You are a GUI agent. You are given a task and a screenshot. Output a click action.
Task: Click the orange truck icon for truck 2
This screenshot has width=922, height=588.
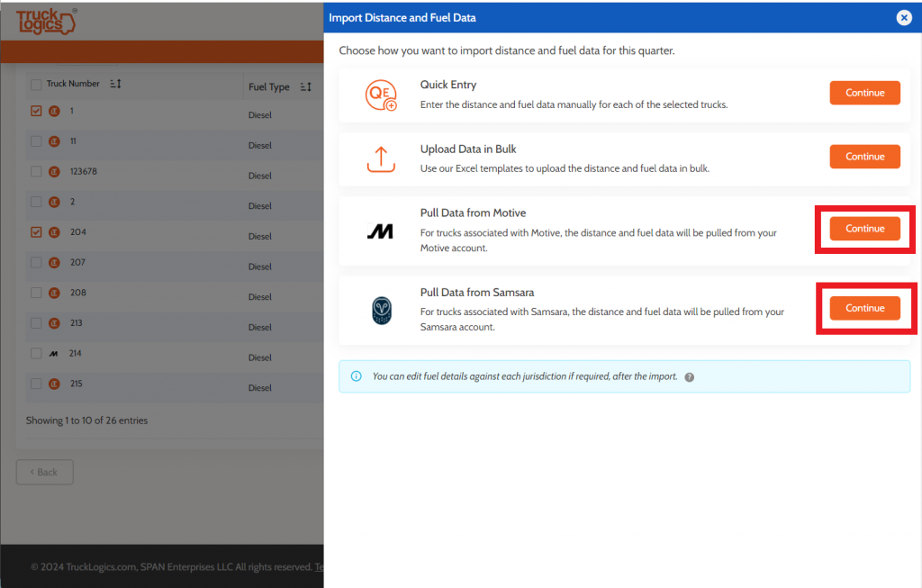click(54, 202)
